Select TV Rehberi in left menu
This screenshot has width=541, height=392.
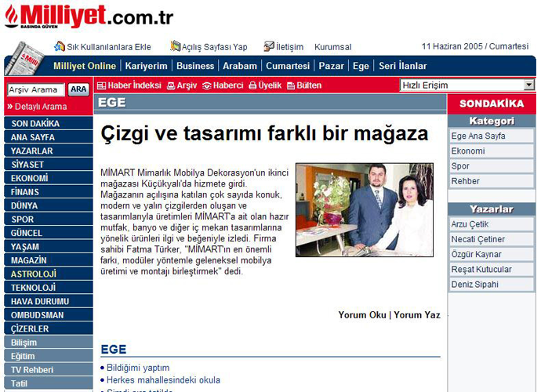pyautogui.click(x=49, y=369)
